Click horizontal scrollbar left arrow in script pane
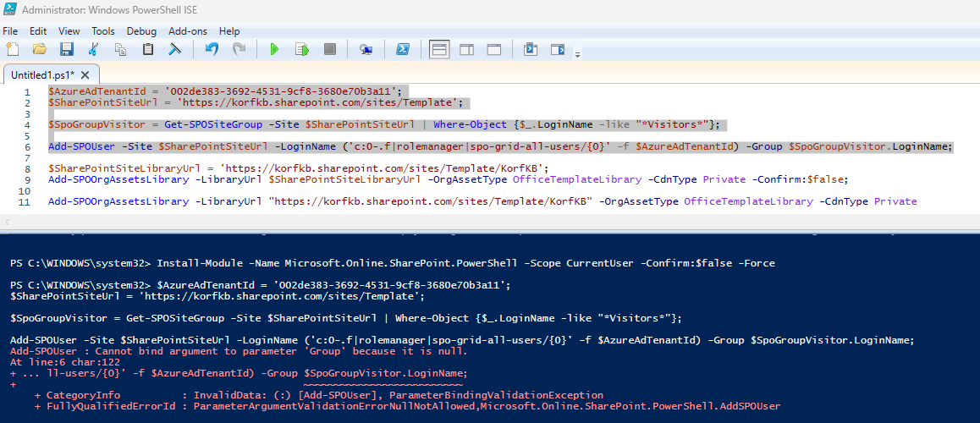The height and width of the screenshot is (423, 980). [x=8, y=222]
